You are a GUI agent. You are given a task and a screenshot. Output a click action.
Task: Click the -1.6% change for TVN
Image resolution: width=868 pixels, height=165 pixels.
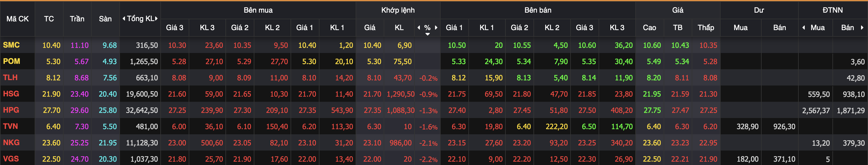point(428,127)
